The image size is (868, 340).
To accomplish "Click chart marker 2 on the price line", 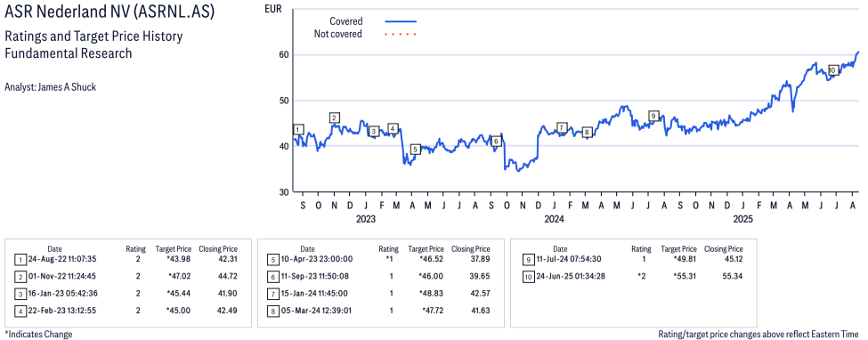I will click(x=334, y=117).
